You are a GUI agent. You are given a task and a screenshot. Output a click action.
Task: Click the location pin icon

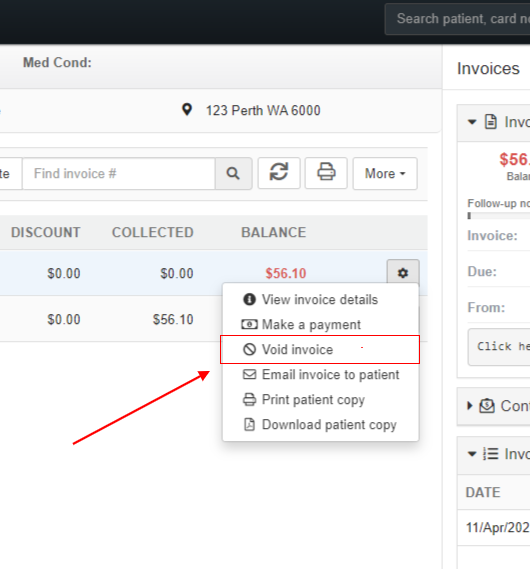point(187,110)
